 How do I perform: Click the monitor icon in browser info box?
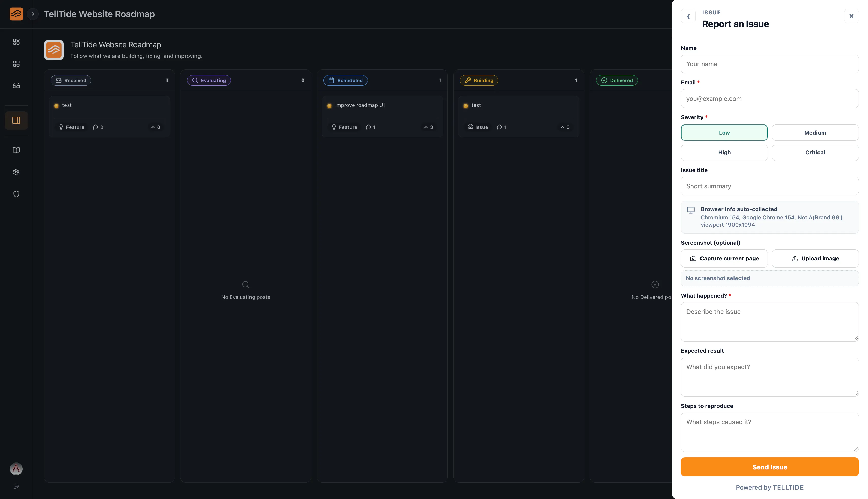[x=691, y=210]
